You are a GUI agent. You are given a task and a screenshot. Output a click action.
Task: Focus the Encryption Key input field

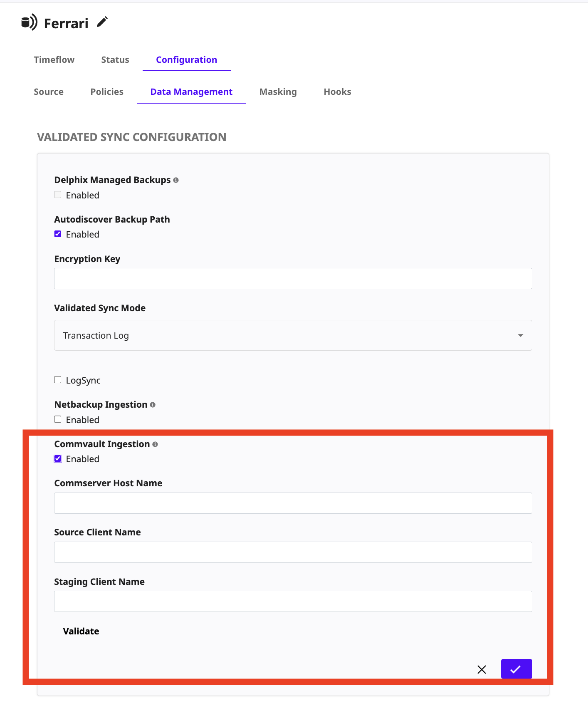pyautogui.click(x=293, y=278)
